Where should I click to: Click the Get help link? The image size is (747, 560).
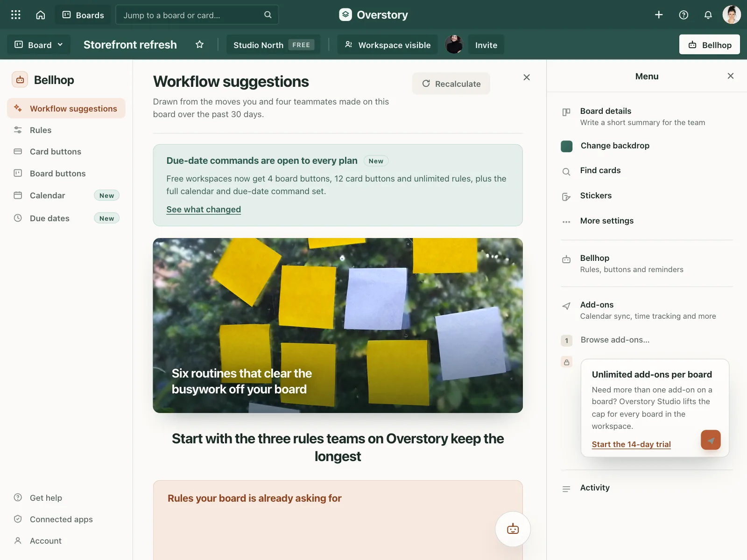point(46,498)
